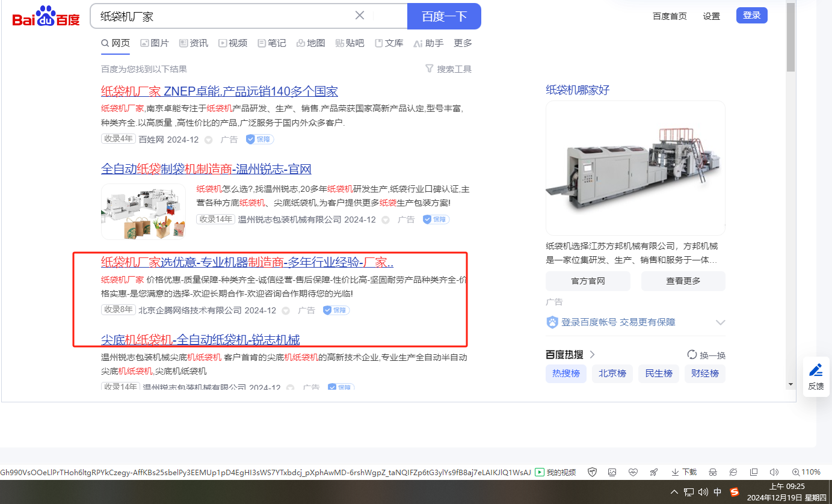Click the small circle icon after 百姓网 2024-12
Screen dimensions: 832x504
(x=209, y=140)
